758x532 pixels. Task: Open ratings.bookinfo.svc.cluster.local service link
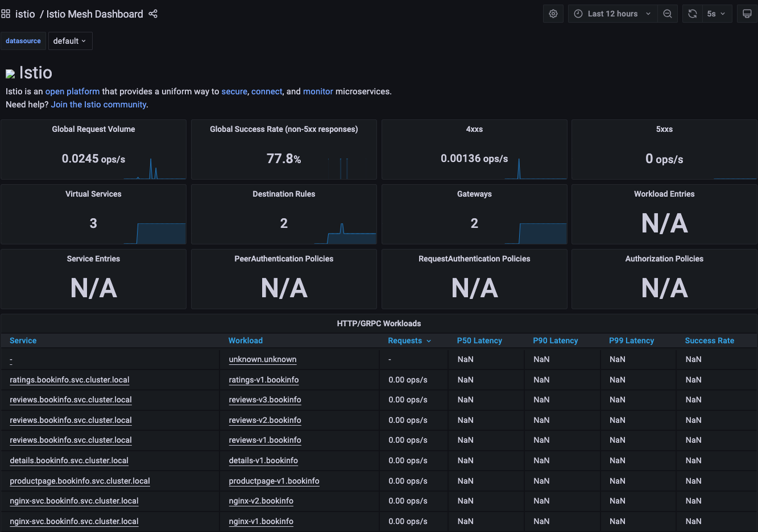[69, 380]
